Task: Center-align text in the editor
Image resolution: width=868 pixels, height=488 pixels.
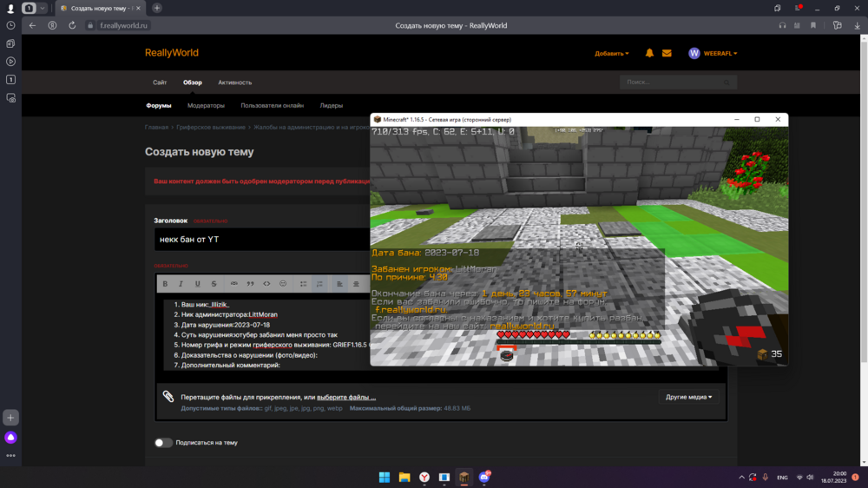Action: click(x=356, y=284)
